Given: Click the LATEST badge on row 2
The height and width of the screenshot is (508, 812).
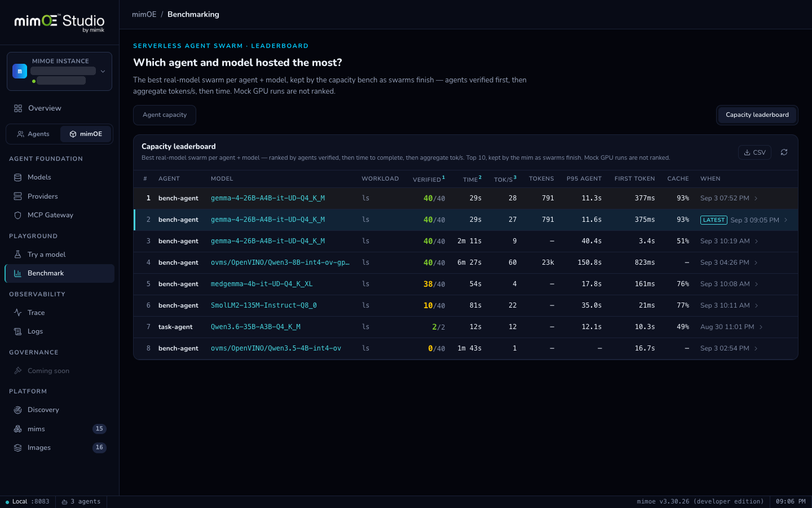Looking at the screenshot, I should (x=713, y=220).
